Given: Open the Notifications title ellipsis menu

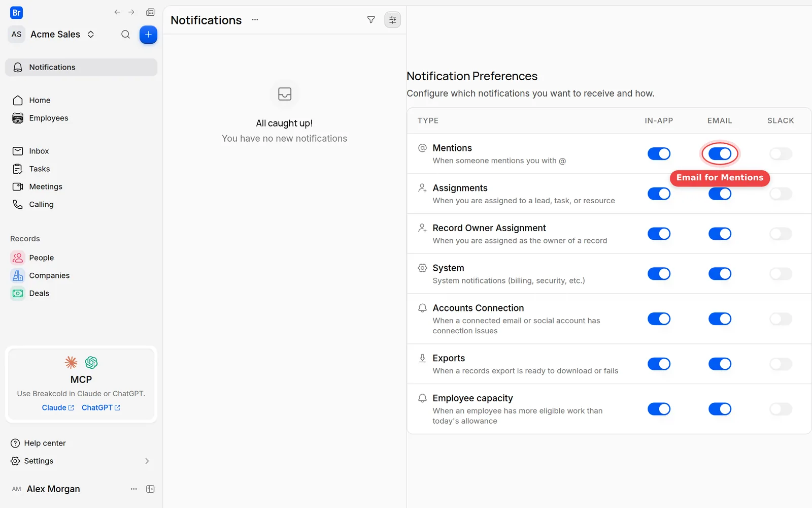Looking at the screenshot, I should coord(255,20).
